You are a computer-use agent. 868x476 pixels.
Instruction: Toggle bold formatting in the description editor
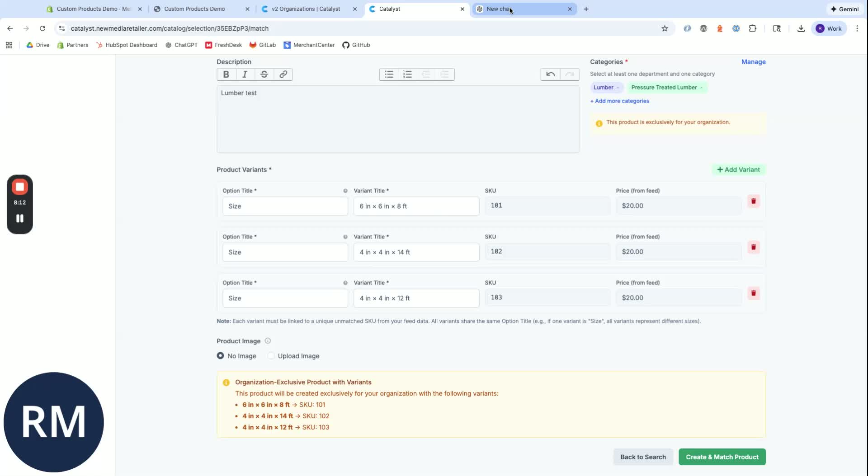point(226,75)
